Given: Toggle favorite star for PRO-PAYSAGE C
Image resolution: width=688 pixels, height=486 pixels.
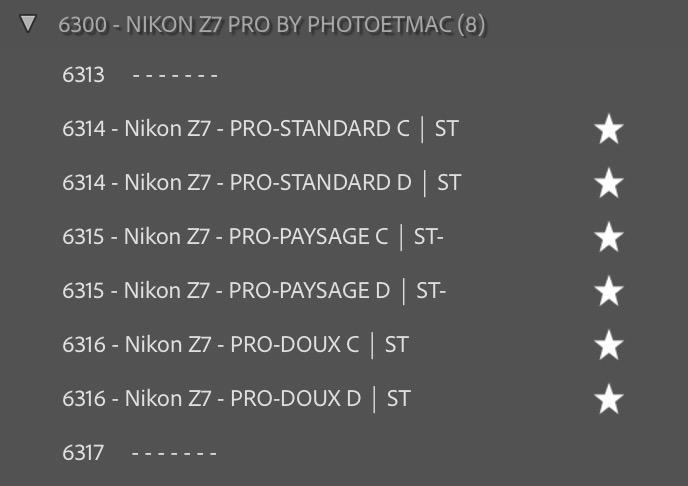Looking at the screenshot, I should (609, 237).
